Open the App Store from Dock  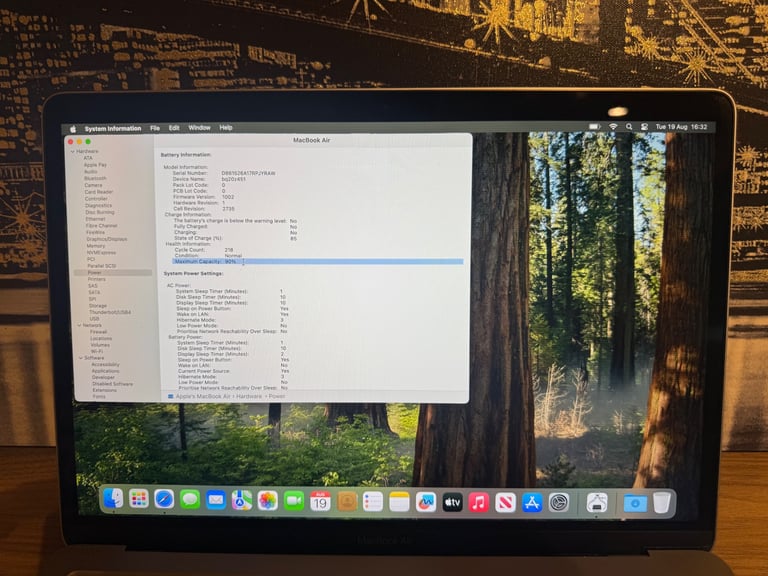click(x=531, y=503)
